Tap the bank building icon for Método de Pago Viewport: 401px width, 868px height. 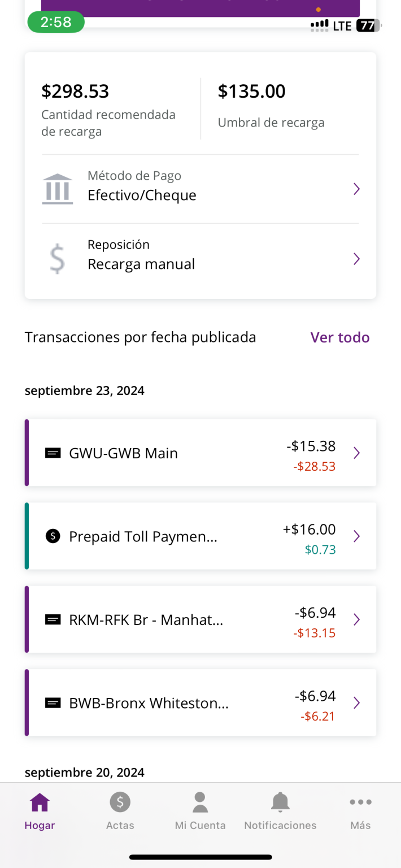click(58, 189)
